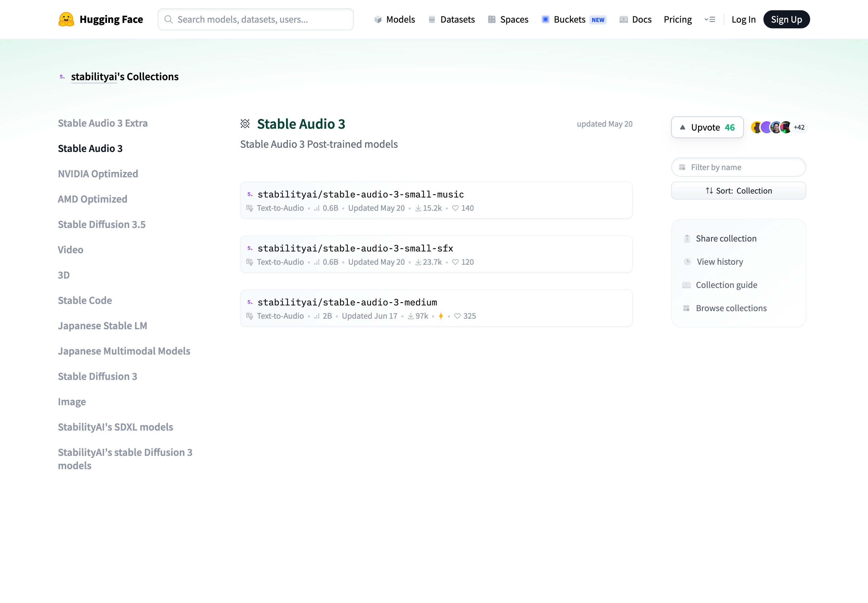Image resolution: width=868 pixels, height=603 pixels.
Task: Click the stabilityai organization avatar icon in the heading
Action: pos(62,77)
